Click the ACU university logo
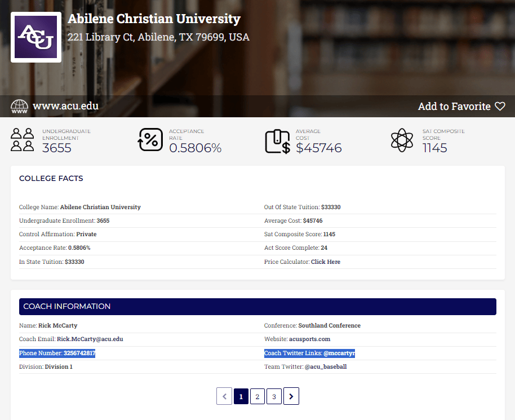515x420 pixels. tap(36, 37)
